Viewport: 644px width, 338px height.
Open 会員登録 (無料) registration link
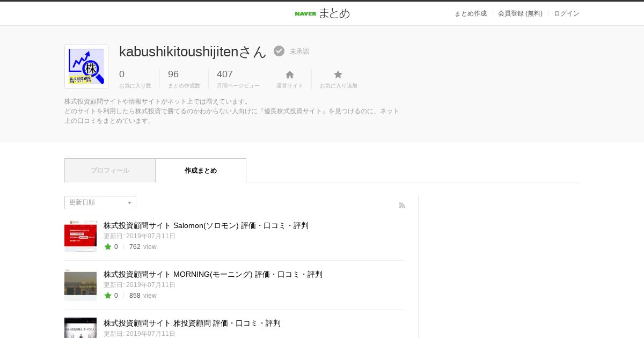(520, 13)
